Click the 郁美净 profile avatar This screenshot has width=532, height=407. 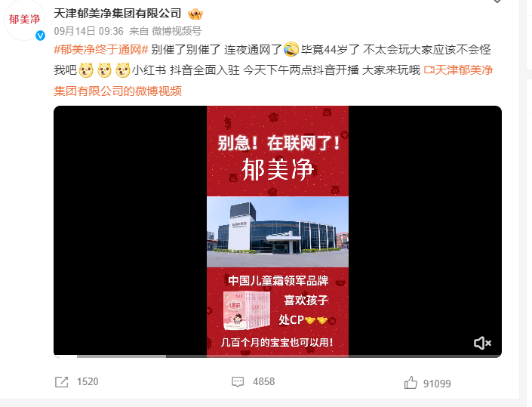point(24,20)
